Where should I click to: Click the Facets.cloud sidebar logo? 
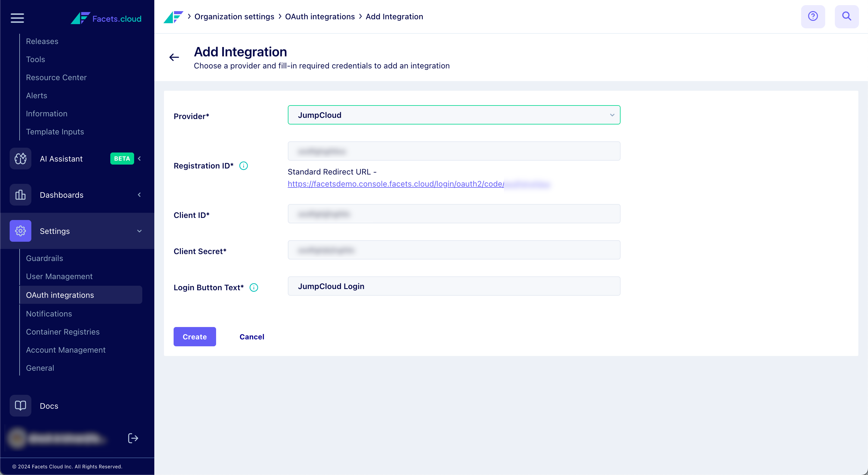tap(106, 18)
